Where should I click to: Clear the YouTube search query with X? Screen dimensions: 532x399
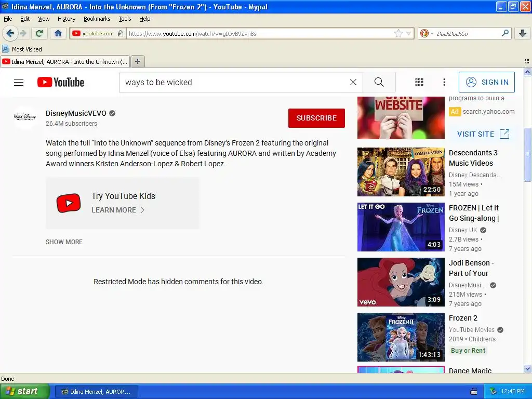(x=353, y=82)
